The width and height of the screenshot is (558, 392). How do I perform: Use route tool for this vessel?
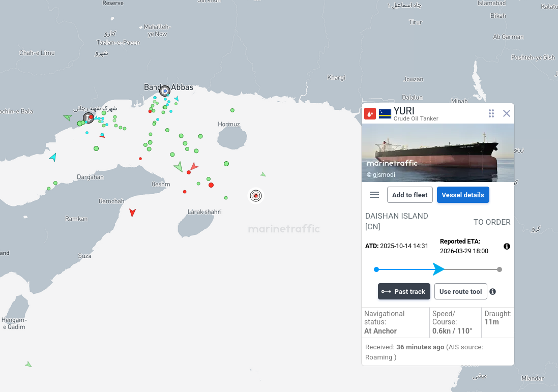point(460,291)
